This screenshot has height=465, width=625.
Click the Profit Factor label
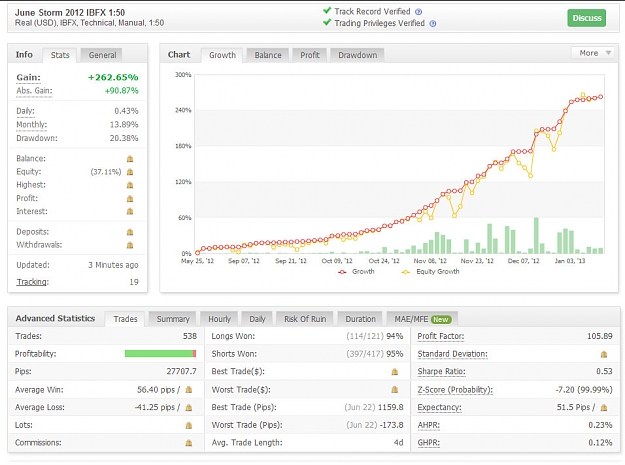point(440,336)
